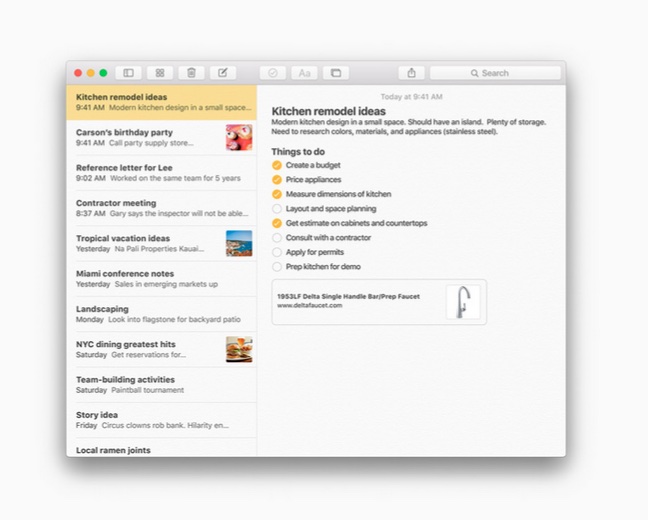Uncheck Get estimate on cabinets and countertops
The height and width of the screenshot is (520, 648).
(277, 223)
